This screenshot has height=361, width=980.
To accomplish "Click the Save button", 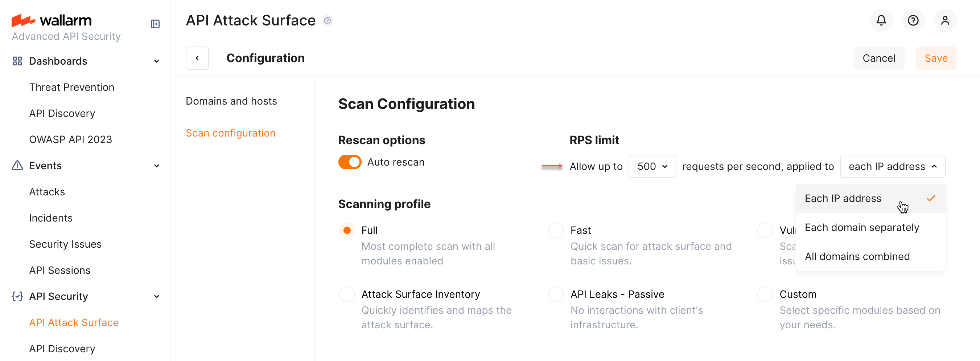I will pyautogui.click(x=936, y=58).
